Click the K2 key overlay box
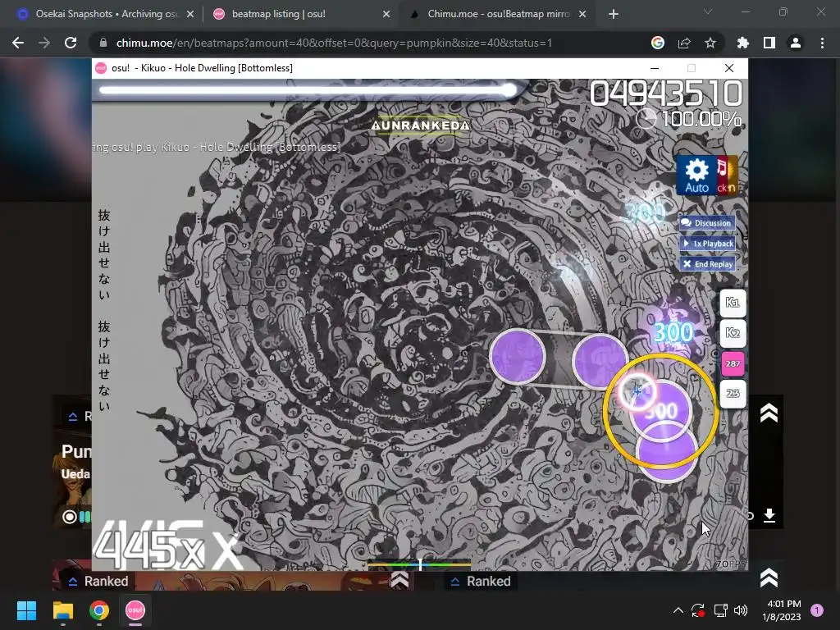The width and height of the screenshot is (840, 630). pyautogui.click(x=733, y=333)
